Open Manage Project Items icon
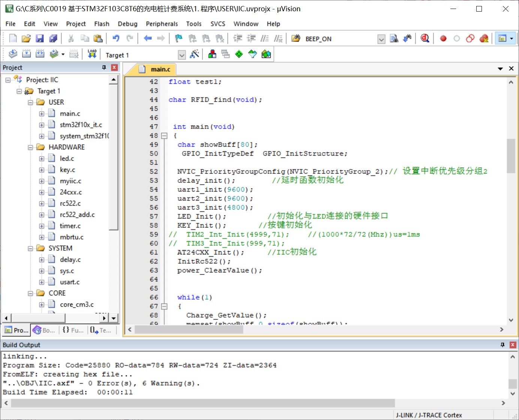This screenshot has width=519, height=420. 212,54
